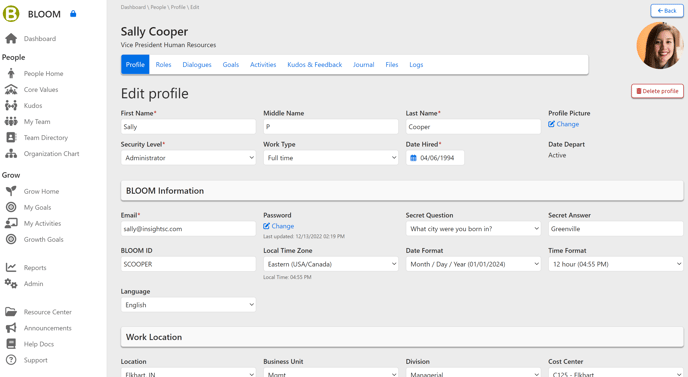Click the My Team group icon
This screenshot has width=688, height=377.
(x=11, y=122)
